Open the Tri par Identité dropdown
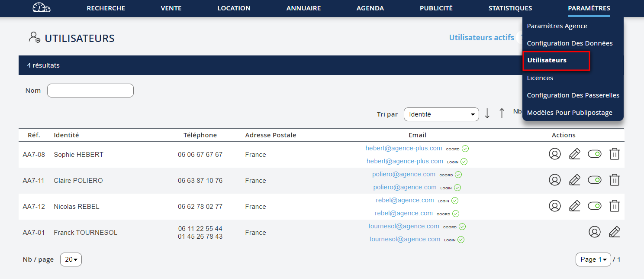Screen dimensions: 644x279 pos(441,114)
